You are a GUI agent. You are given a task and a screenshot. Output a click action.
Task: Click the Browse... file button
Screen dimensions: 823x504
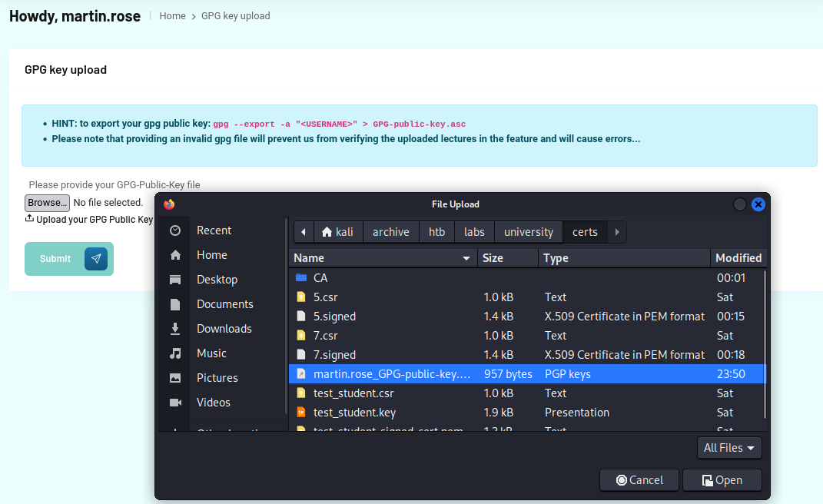point(47,203)
